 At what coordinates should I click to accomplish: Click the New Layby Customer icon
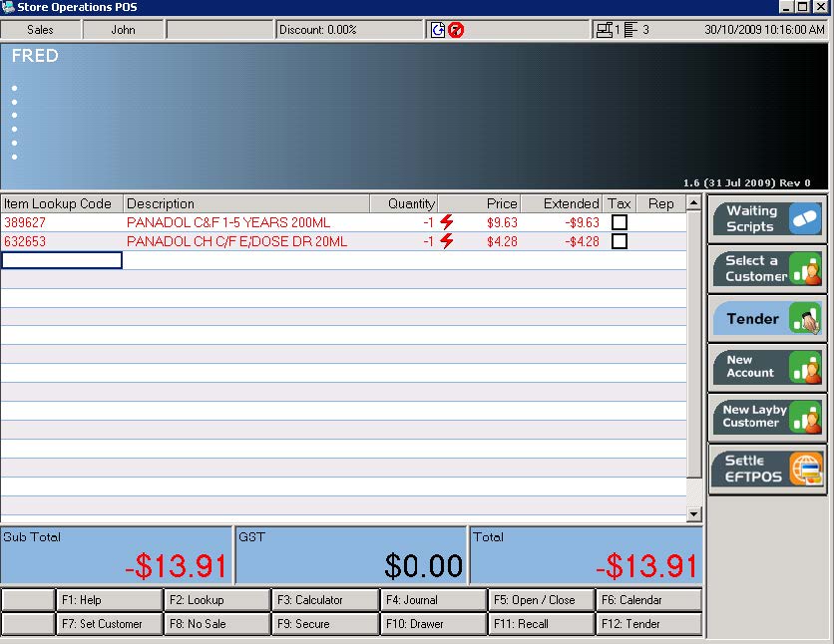(x=805, y=418)
